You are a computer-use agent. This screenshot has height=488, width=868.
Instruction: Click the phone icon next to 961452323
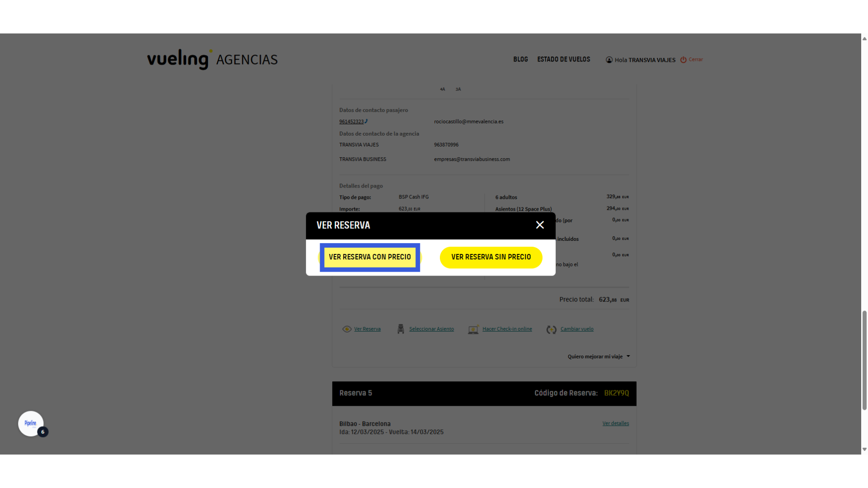[366, 121]
